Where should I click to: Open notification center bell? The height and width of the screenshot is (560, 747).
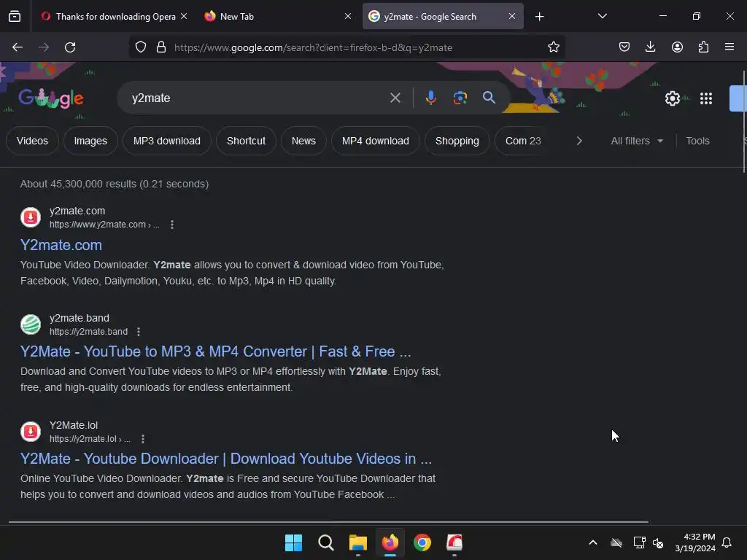click(727, 542)
